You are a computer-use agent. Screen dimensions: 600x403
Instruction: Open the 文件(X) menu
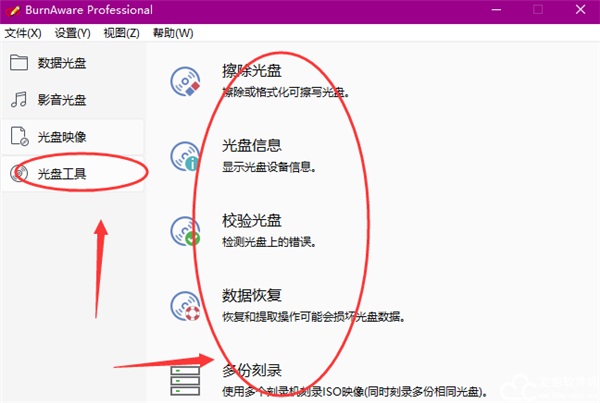tap(23, 33)
